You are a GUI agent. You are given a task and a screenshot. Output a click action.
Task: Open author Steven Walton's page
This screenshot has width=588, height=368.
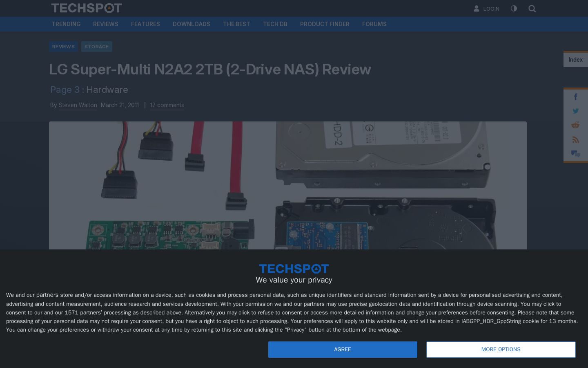[78, 105]
